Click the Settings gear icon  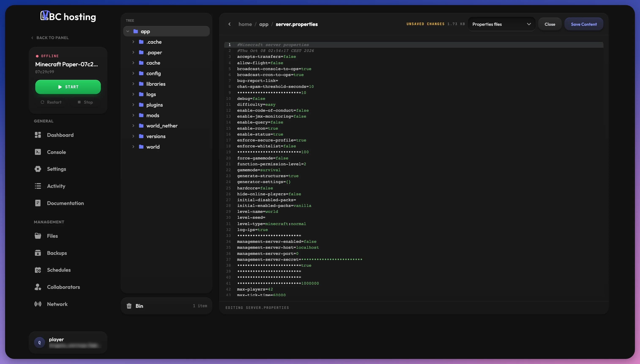(38, 169)
